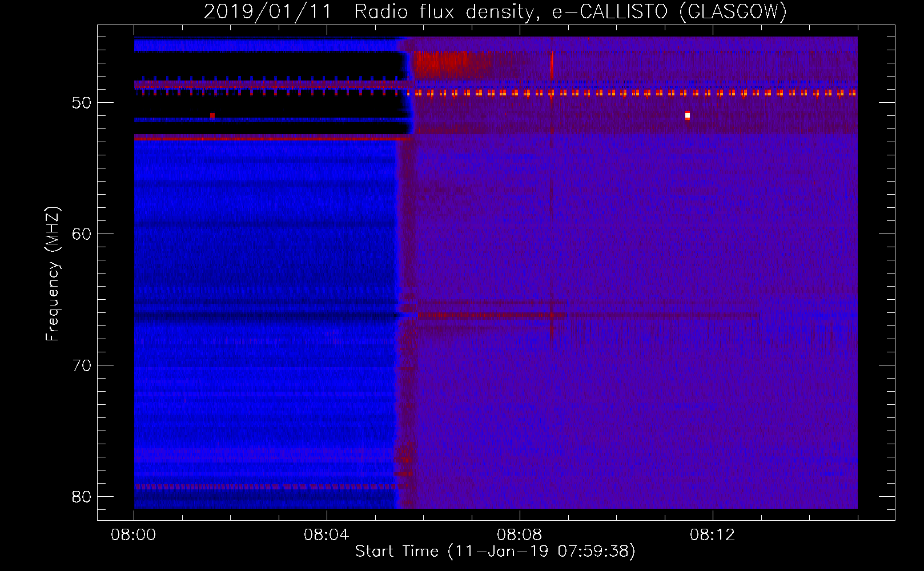Screen dimensions: 924x571
Task: Click the 08:00 time tick label
Action: point(134,535)
